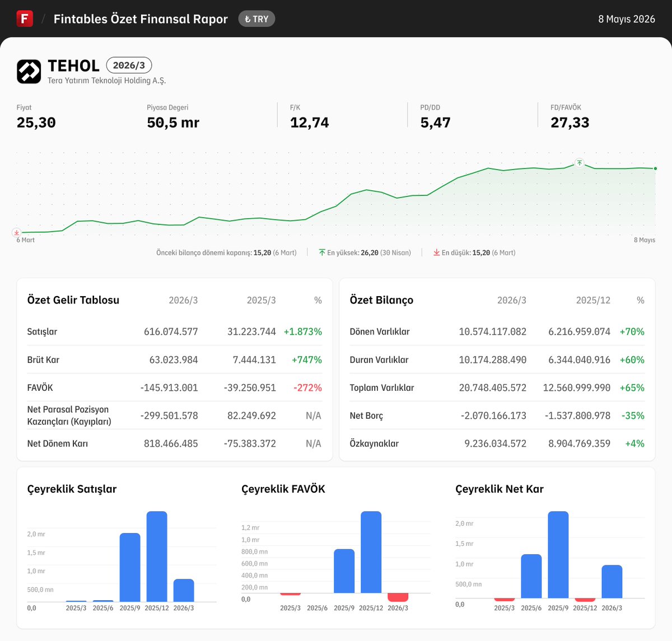Viewport: 672px width, 641px height.
Task: Click the Brüt Kar value 63.023.984
Action: click(x=174, y=359)
